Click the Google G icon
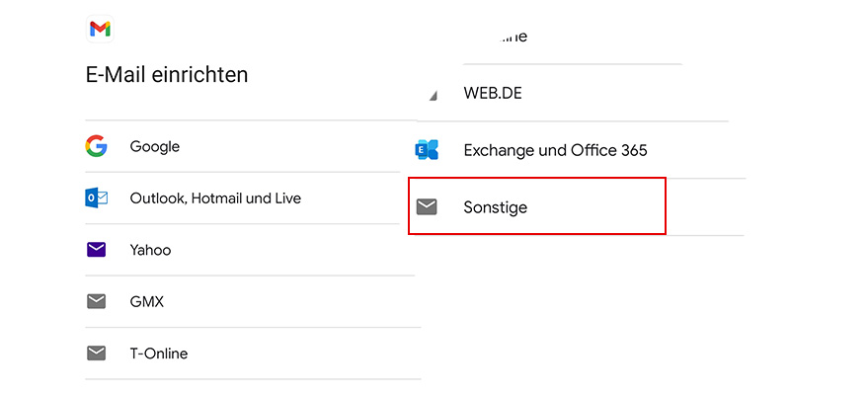This screenshot has width=868, height=395. tap(96, 146)
